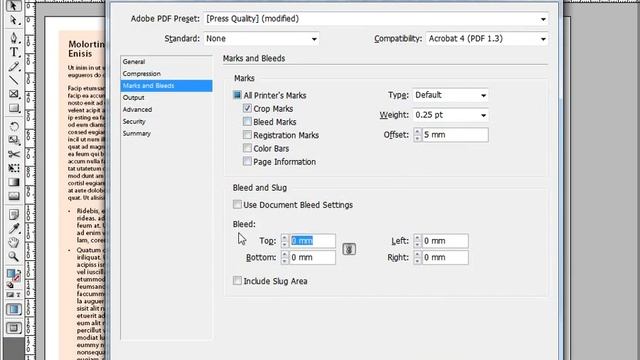This screenshot has height=360, width=640.
Task: Check Include Slug Area
Action: (x=237, y=280)
